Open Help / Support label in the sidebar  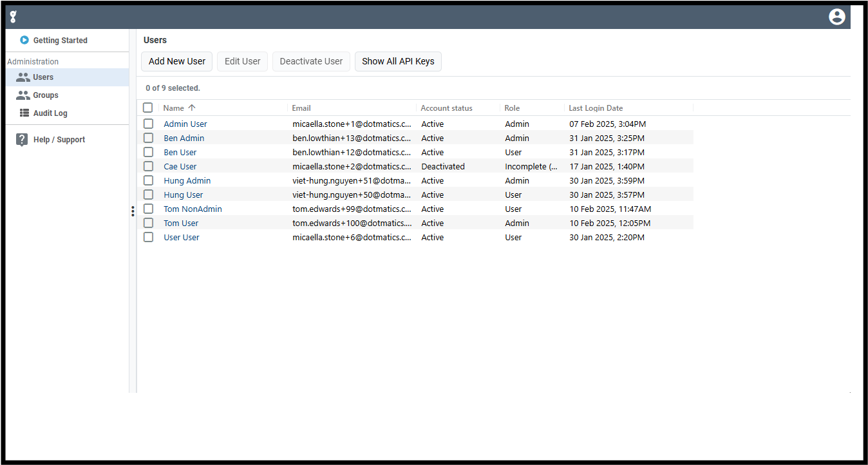[59, 140]
